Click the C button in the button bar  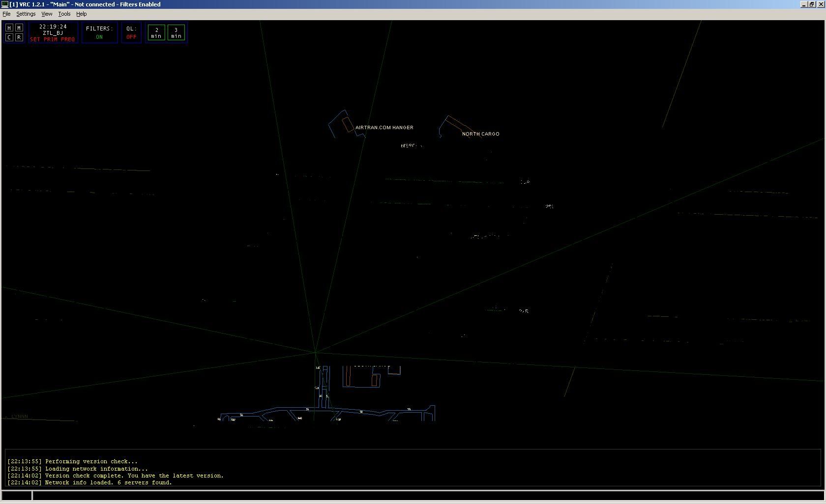pyautogui.click(x=9, y=37)
